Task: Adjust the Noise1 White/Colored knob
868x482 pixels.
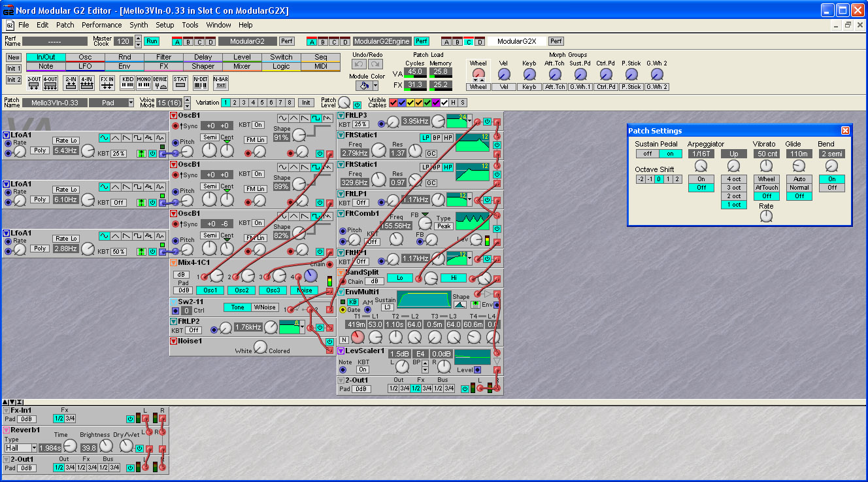Action: point(260,347)
